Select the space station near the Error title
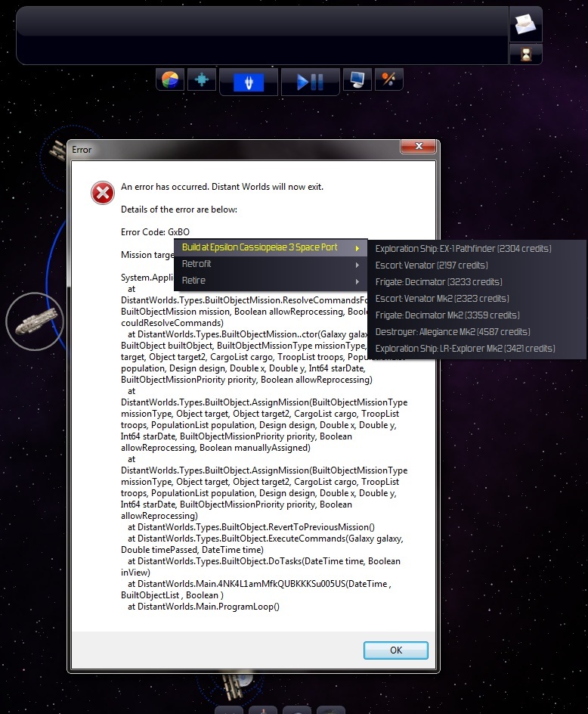Viewport: 588px width, 714px height. tap(57, 151)
